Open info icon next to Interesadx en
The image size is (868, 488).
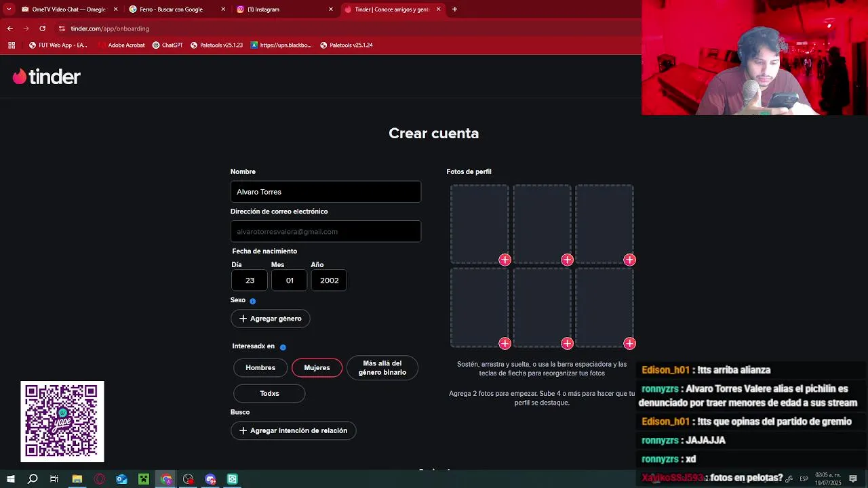point(283,347)
